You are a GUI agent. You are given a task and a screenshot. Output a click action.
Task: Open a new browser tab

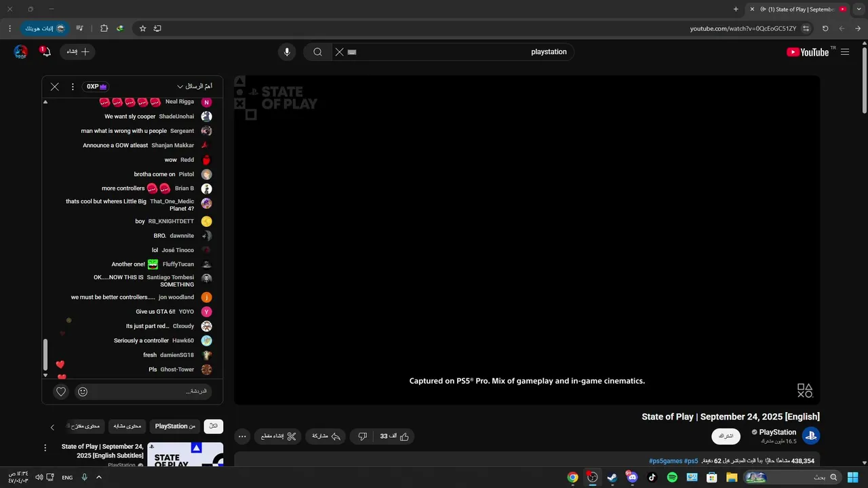(x=736, y=9)
